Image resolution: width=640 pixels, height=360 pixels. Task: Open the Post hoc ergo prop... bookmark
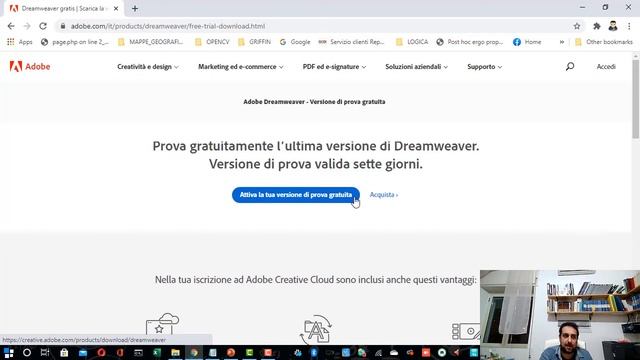[x=470, y=42]
